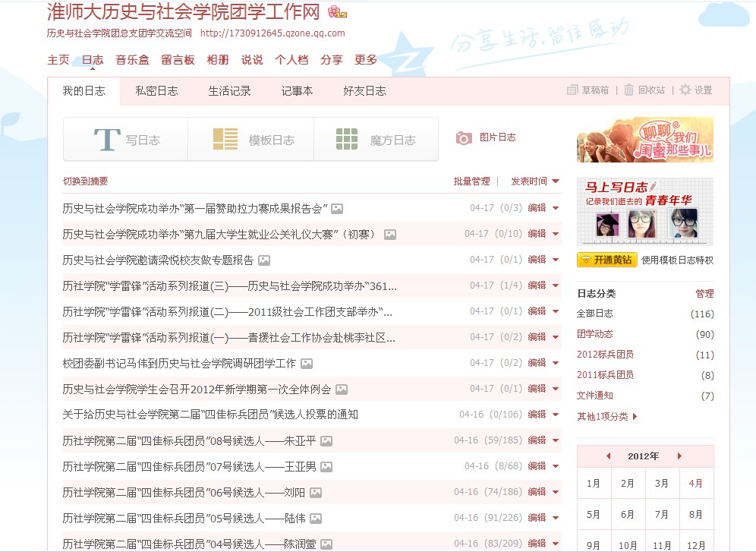
Task: Open the 更多 navigation item
Action: pos(365,60)
